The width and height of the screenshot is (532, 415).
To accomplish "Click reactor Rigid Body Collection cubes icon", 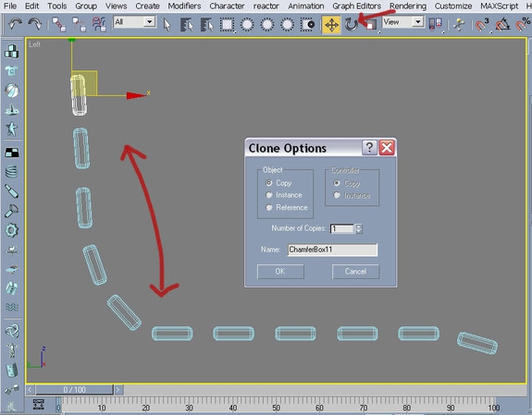I will pyautogui.click(x=11, y=51).
